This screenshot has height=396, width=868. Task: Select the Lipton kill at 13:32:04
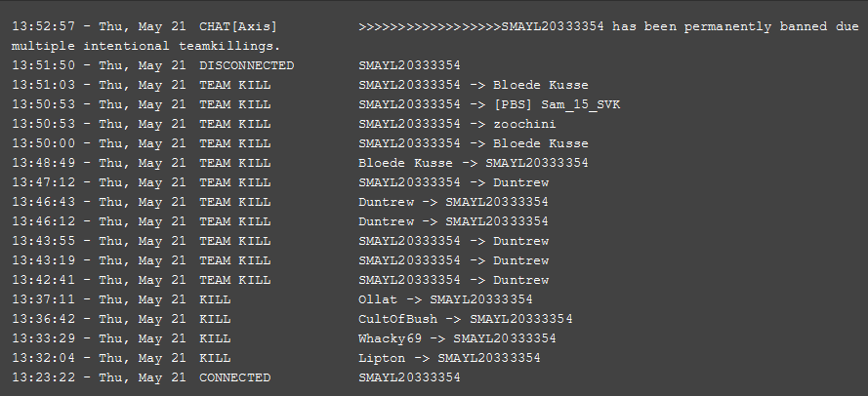[x=275, y=358]
